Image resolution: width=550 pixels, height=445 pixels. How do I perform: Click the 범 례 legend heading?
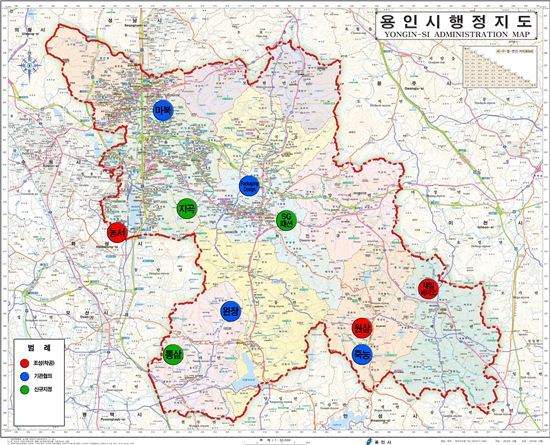(x=39, y=348)
